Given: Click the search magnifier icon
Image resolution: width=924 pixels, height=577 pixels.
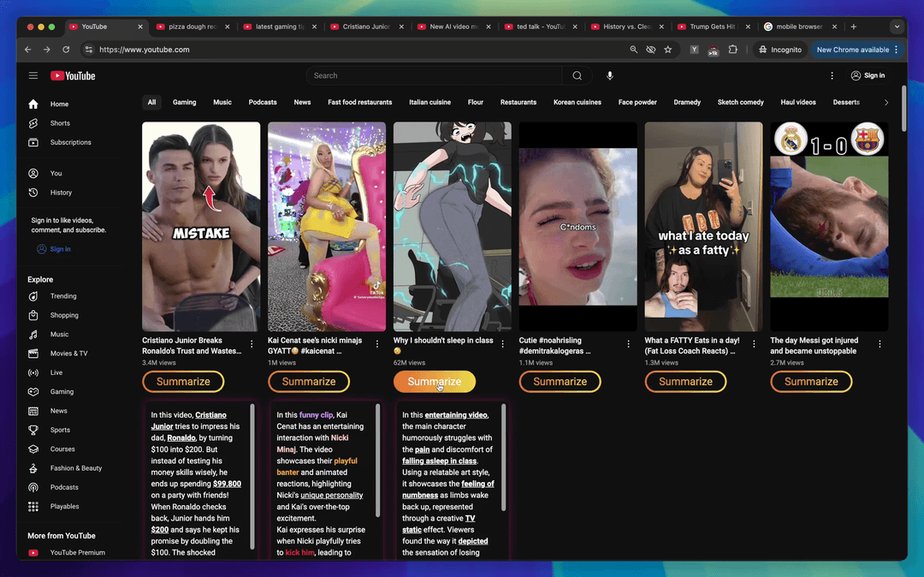Looking at the screenshot, I should [x=577, y=75].
